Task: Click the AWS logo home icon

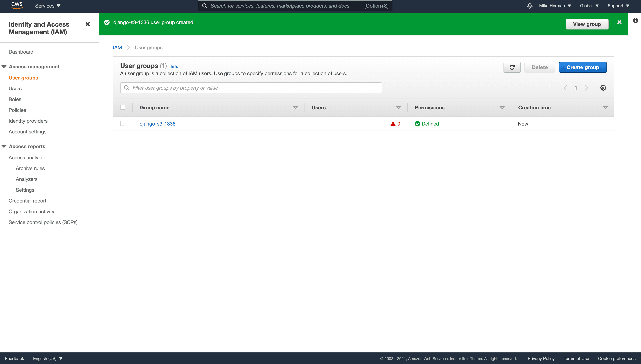Action: point(17,6)
